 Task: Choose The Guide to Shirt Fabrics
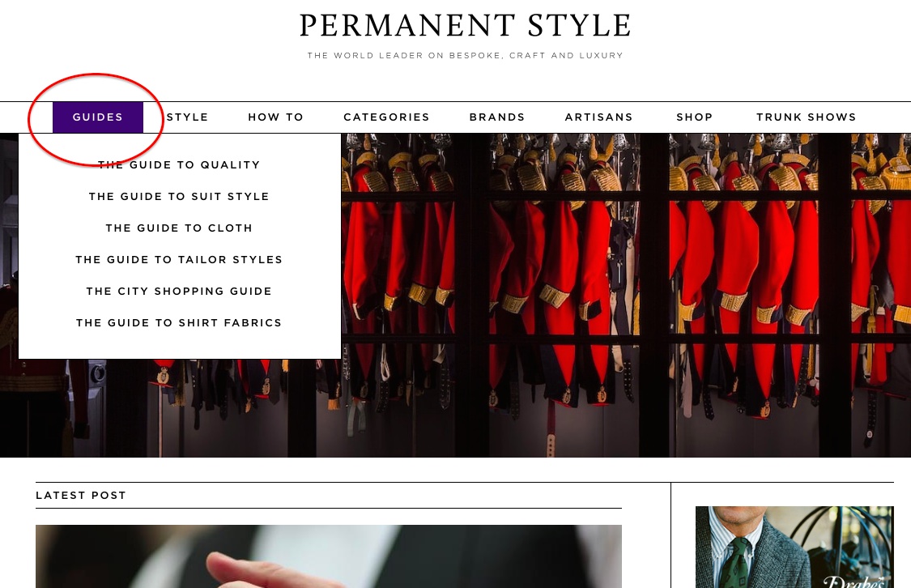(179, 322)
